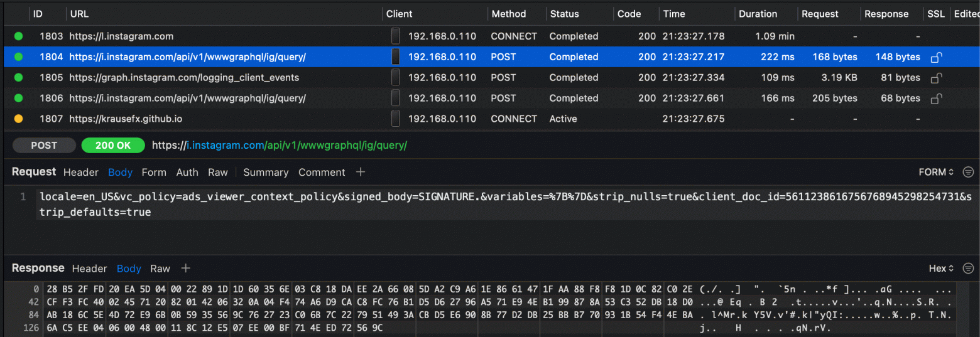This screenshot has width=980, height=337.
Task: Open the request Summary tab
Action: point(266,172)
